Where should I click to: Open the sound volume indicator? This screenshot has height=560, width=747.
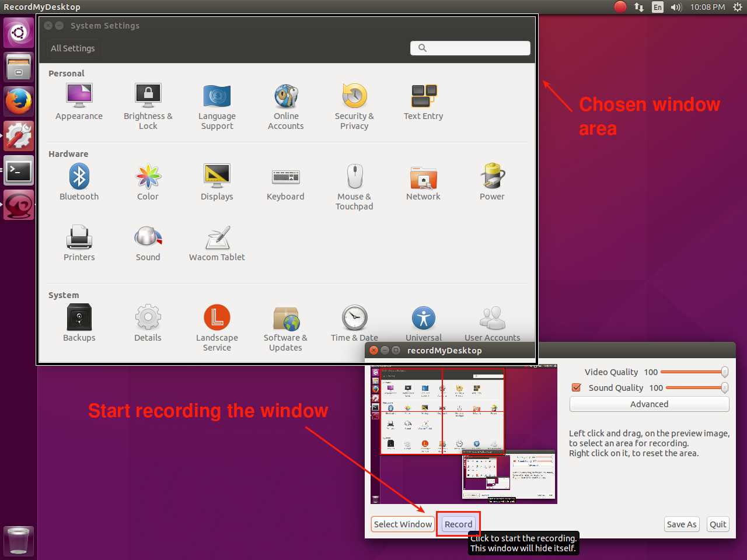click(x=676, y=7)
